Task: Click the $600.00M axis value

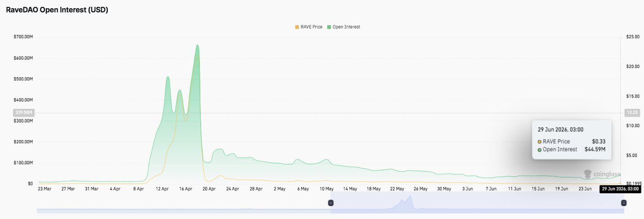Action: 23,58
